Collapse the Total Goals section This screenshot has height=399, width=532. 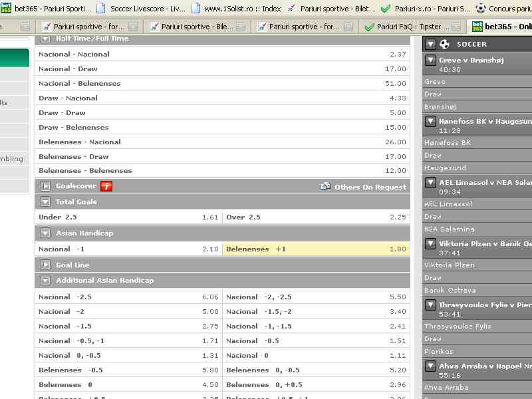[45, 202]
